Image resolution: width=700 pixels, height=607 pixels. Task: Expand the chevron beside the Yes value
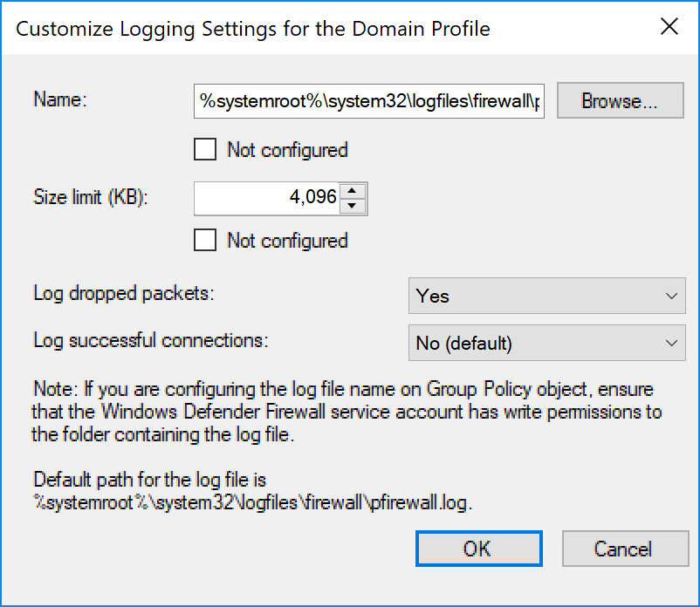click(x=671, y=297)
